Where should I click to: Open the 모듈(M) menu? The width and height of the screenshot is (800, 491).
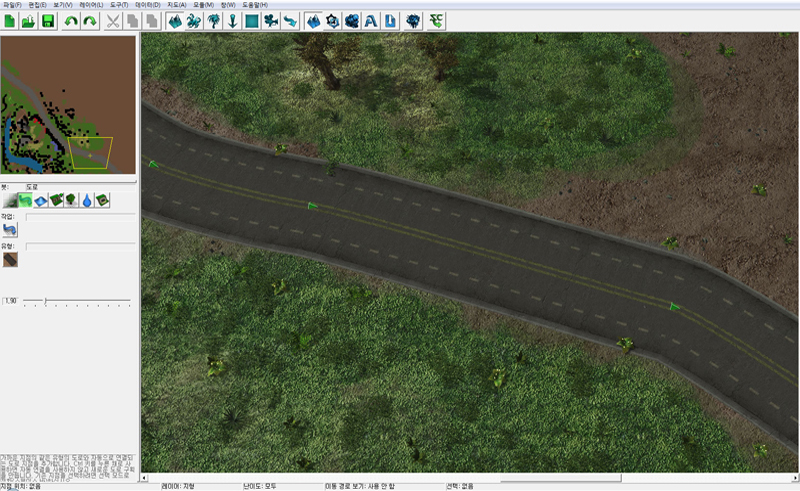204,5
